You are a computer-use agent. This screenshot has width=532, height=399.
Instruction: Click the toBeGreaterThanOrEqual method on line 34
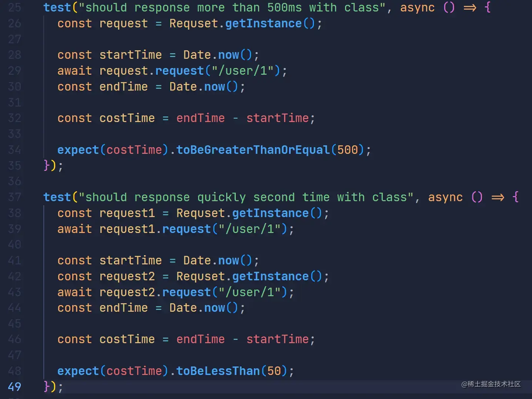253,150
